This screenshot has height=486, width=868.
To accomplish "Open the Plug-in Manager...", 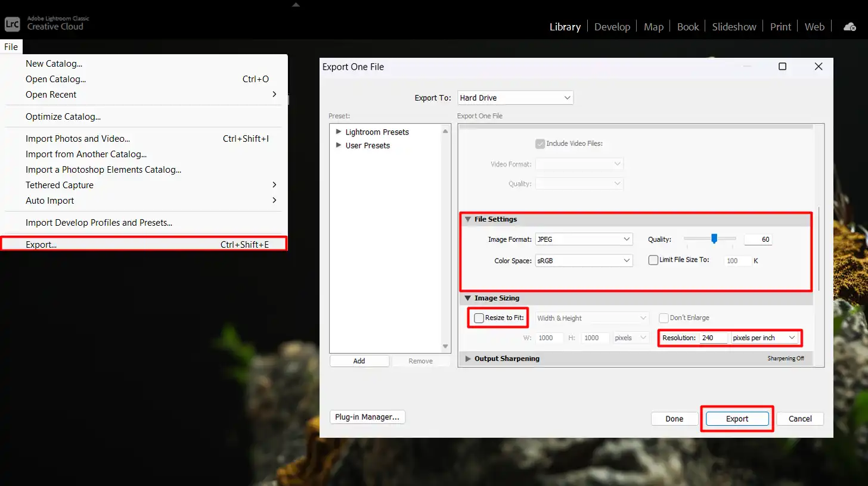I will pyautogui.click(x=367, y=417).
